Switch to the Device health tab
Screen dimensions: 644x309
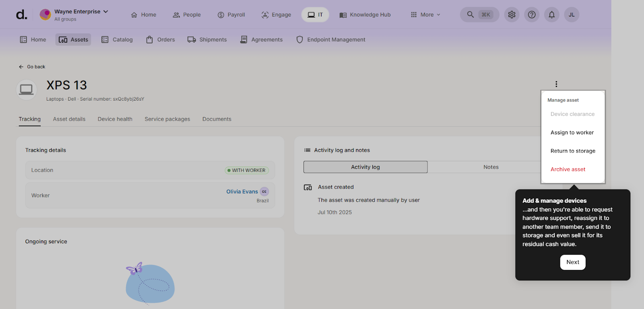(x=115, y=119)
